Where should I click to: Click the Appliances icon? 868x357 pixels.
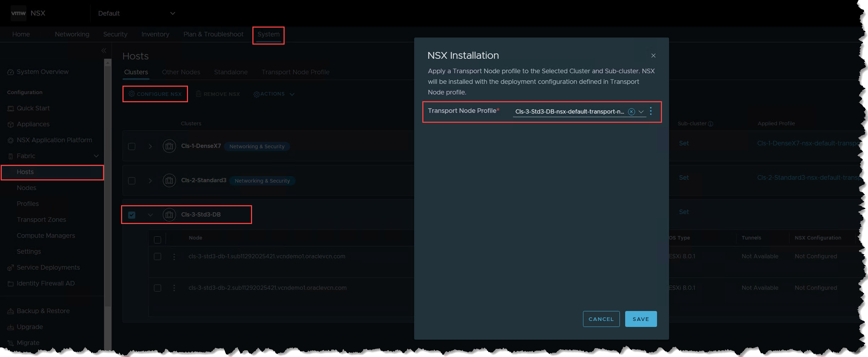(11, 125)
